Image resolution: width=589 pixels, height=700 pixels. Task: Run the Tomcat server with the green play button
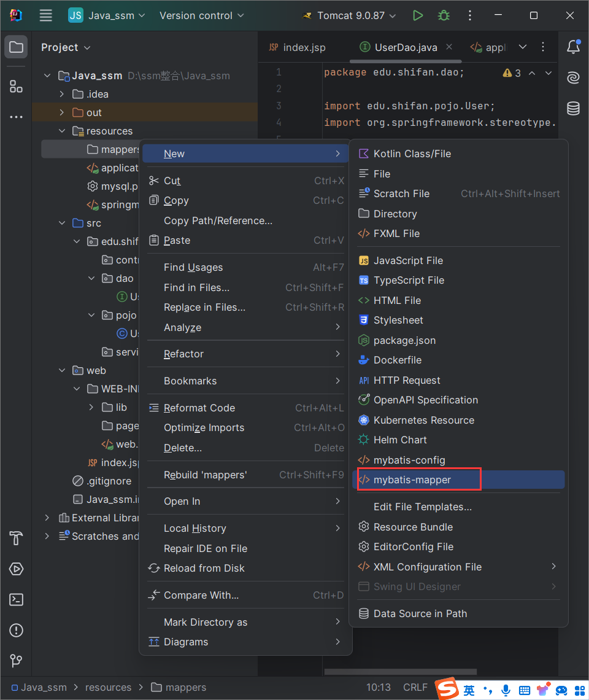(418, 15)
